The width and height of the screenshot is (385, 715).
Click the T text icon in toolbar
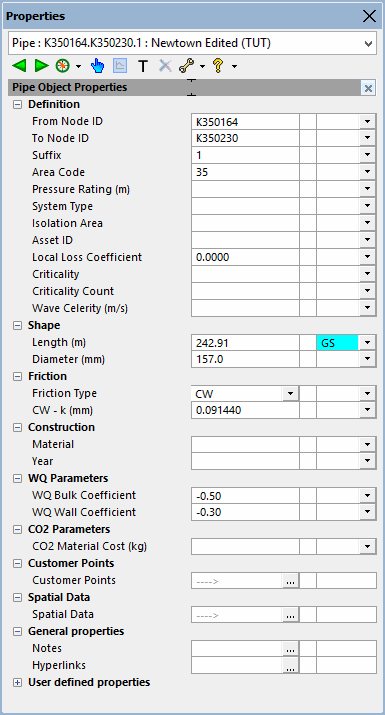tap(143, 66)
